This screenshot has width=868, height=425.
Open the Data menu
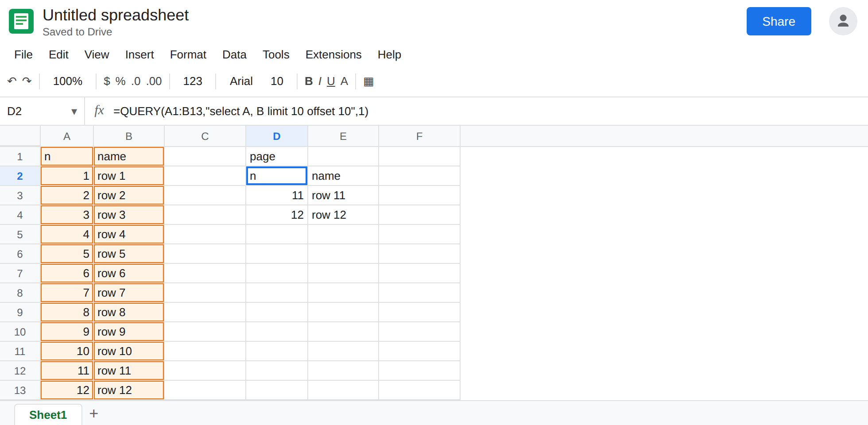(234, 54)
